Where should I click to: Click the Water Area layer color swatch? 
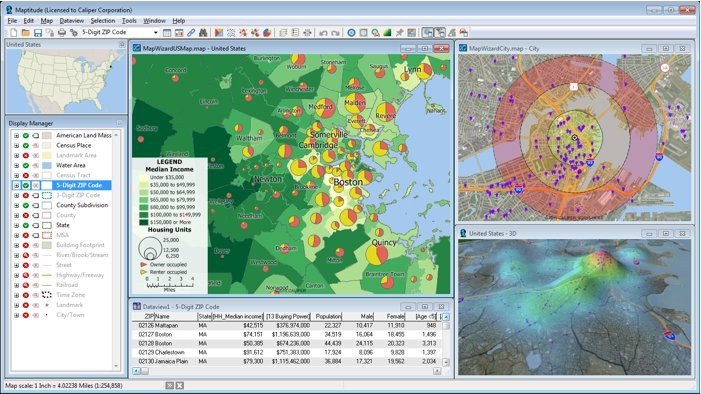46,165
